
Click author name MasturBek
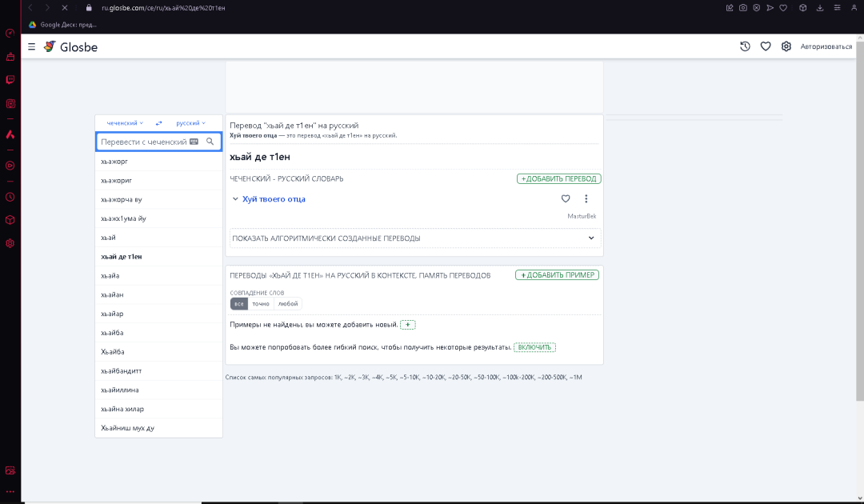pyautogui.click(x=582, y=216)
